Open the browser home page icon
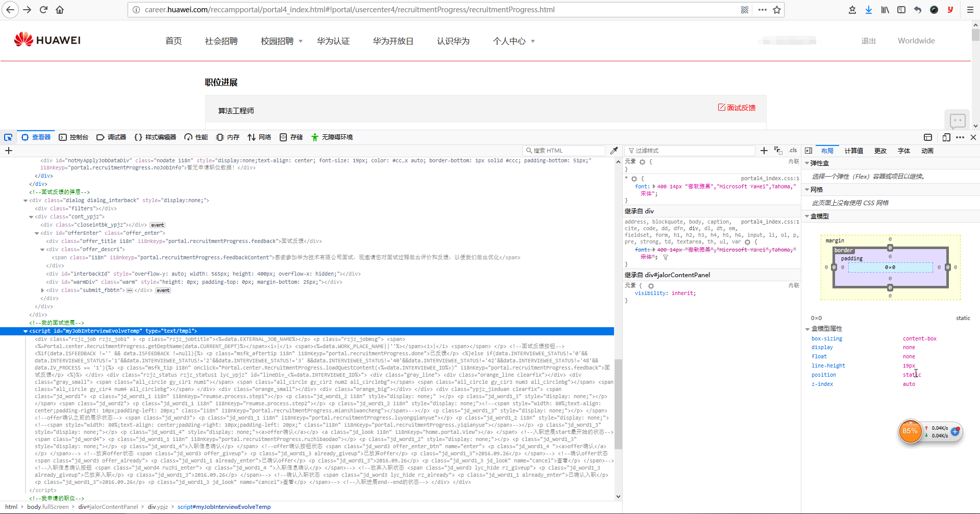 (x=60, y=10)
